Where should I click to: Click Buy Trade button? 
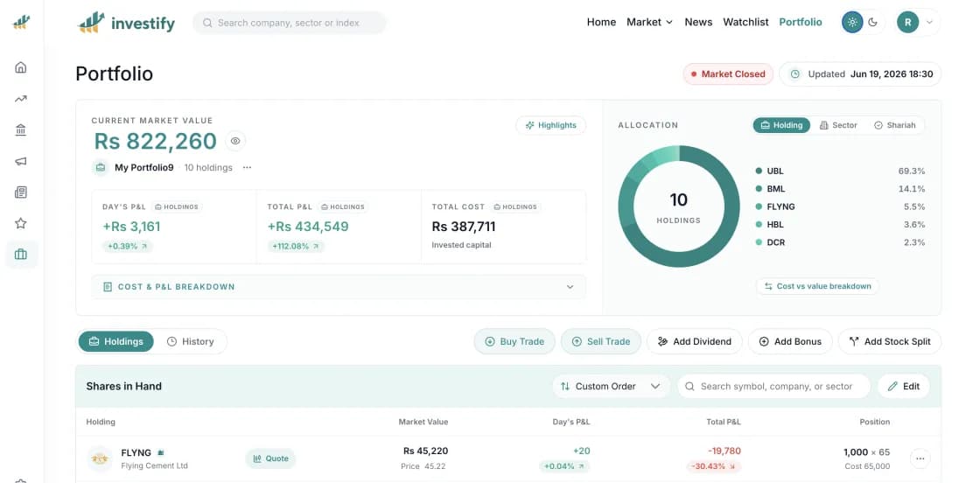tap(514, 341)
